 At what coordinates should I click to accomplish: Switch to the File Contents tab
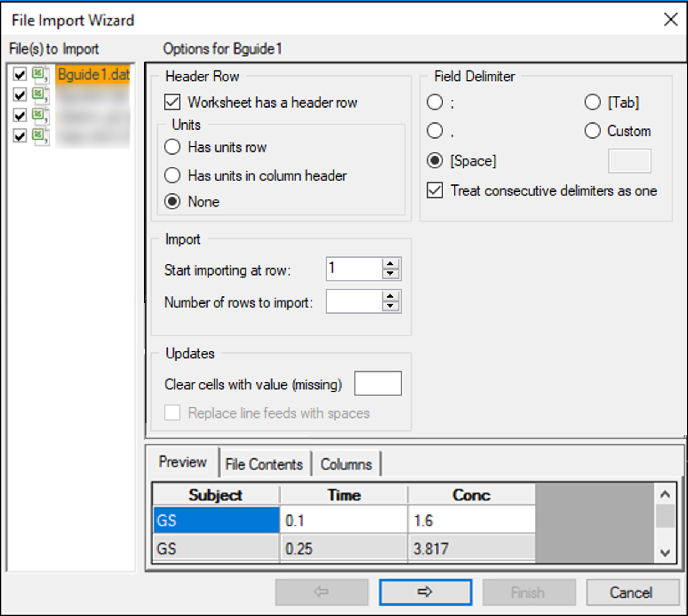point(264,464)
